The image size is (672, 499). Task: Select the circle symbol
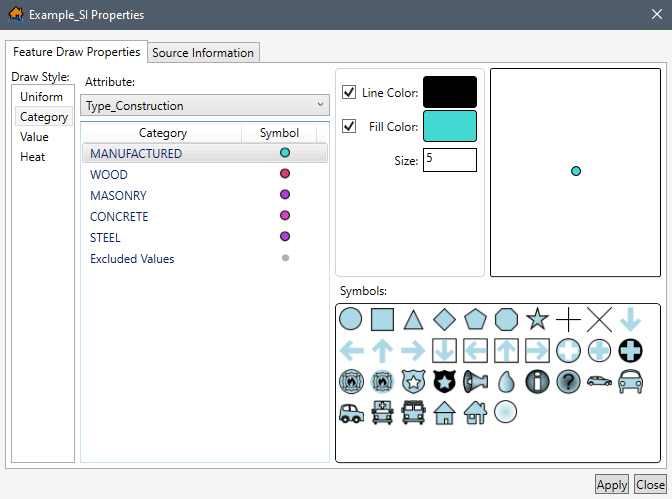point(350,319)
